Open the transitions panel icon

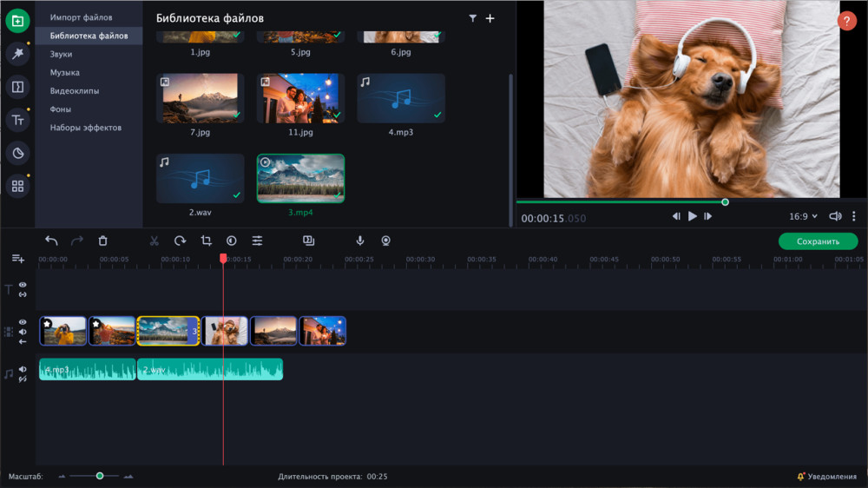click(17, 87)
